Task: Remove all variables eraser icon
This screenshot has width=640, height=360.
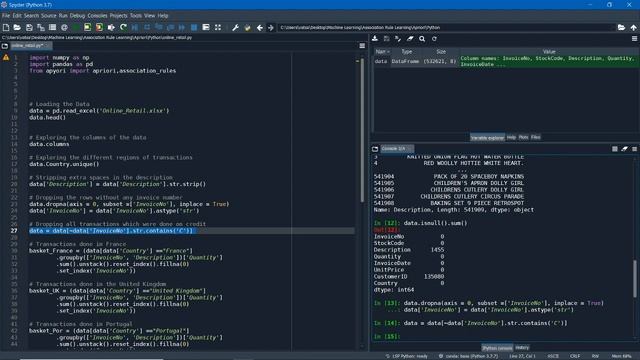Action: pos(410,38)
